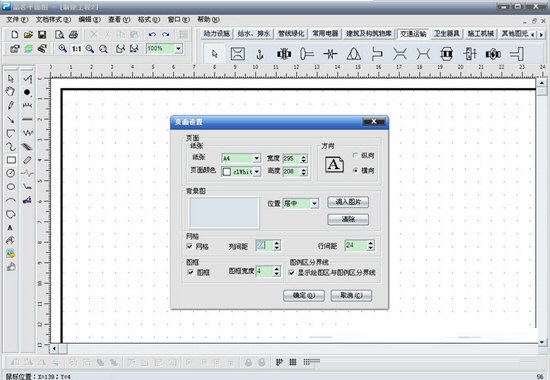The height and width of the screenshot is (380, 550).
Task: Select the insert picture tool
Action: 11,254
